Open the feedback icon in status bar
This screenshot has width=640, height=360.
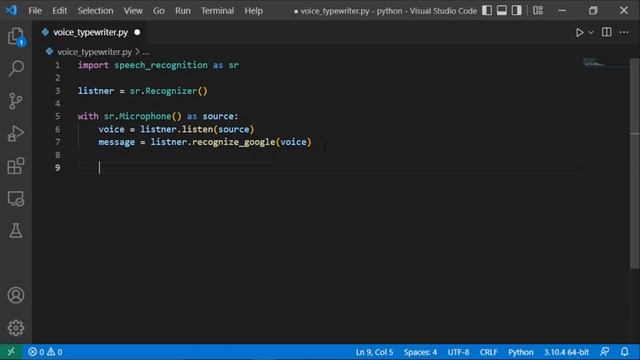point(604,351)
